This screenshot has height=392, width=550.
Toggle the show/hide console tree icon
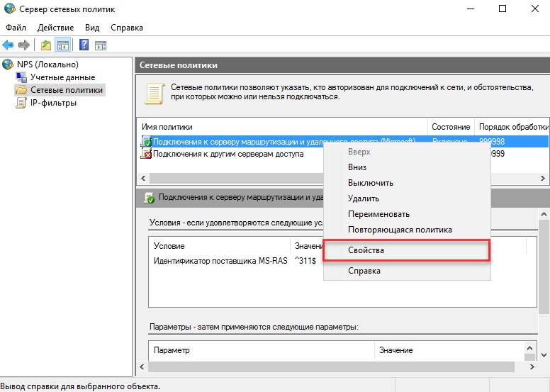pyautogui.click(x=63, y=45)
